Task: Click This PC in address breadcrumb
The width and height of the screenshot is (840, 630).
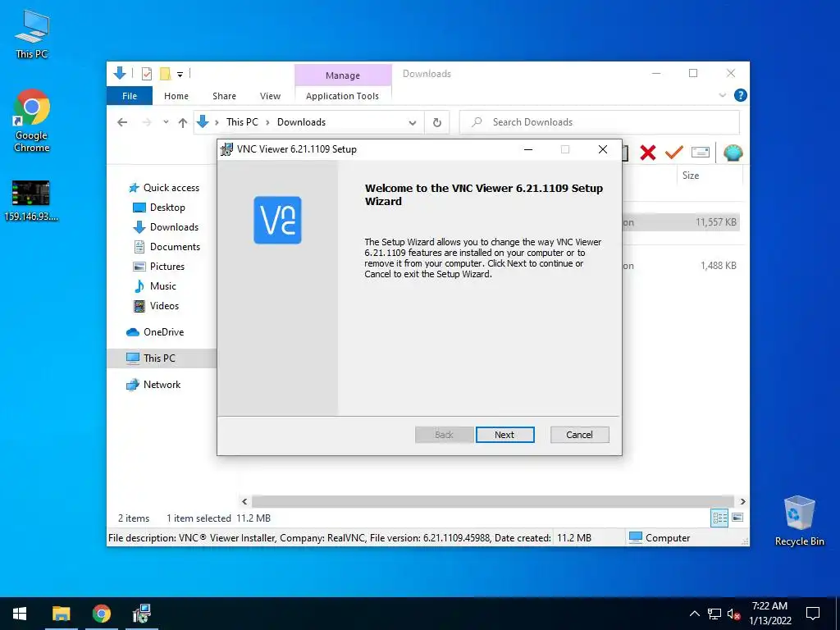Action: pyautogui.click(x=242, y=122)
